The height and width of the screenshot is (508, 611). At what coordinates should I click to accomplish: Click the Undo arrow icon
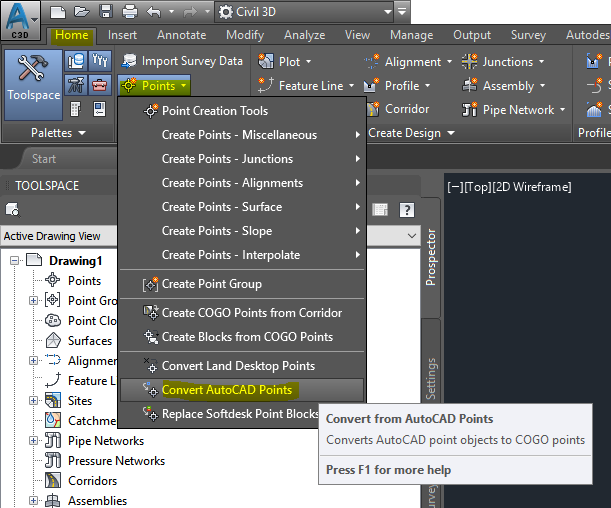(x=154, y=12)
